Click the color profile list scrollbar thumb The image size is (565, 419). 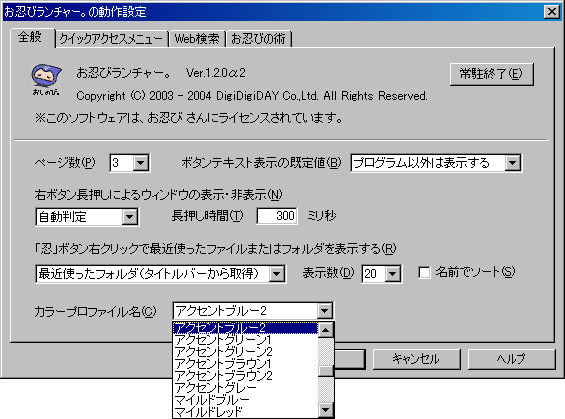click(x=326, y=371)
